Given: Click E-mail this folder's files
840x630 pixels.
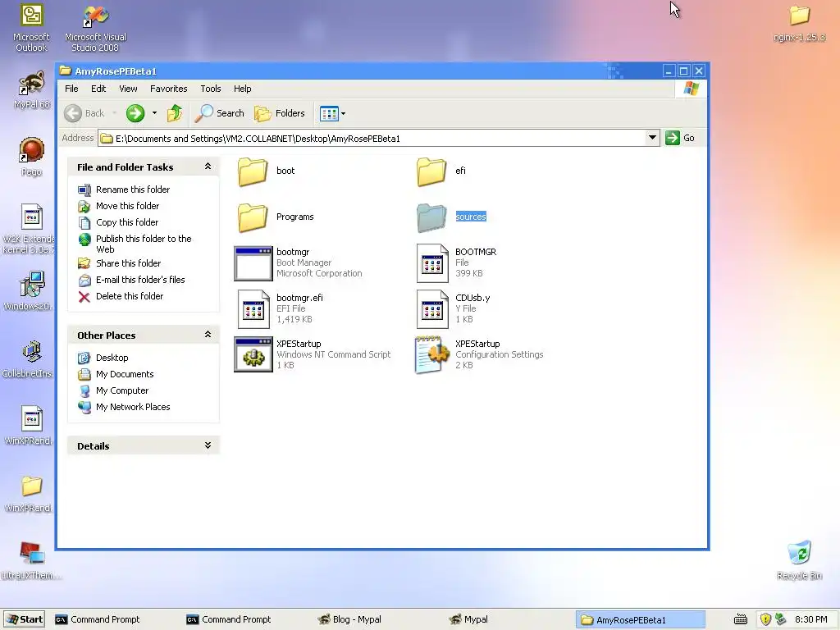Looking at the screenshot, I should tap(140, 280).
